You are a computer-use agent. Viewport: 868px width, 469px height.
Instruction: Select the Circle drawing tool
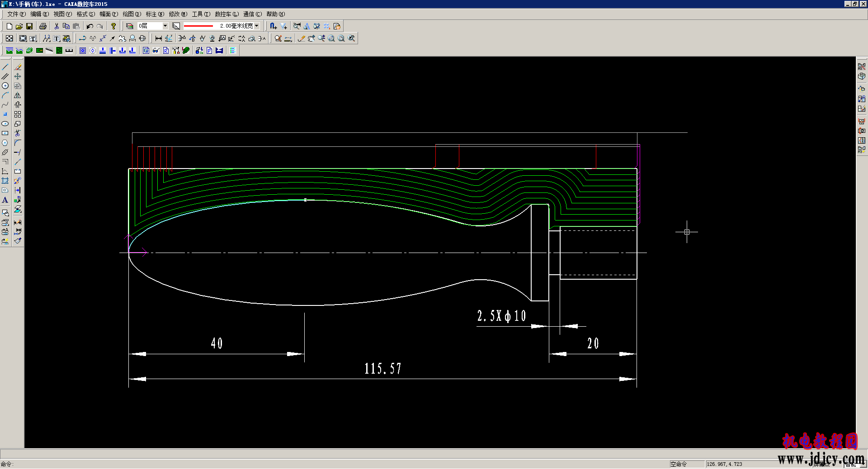point(5,86)
